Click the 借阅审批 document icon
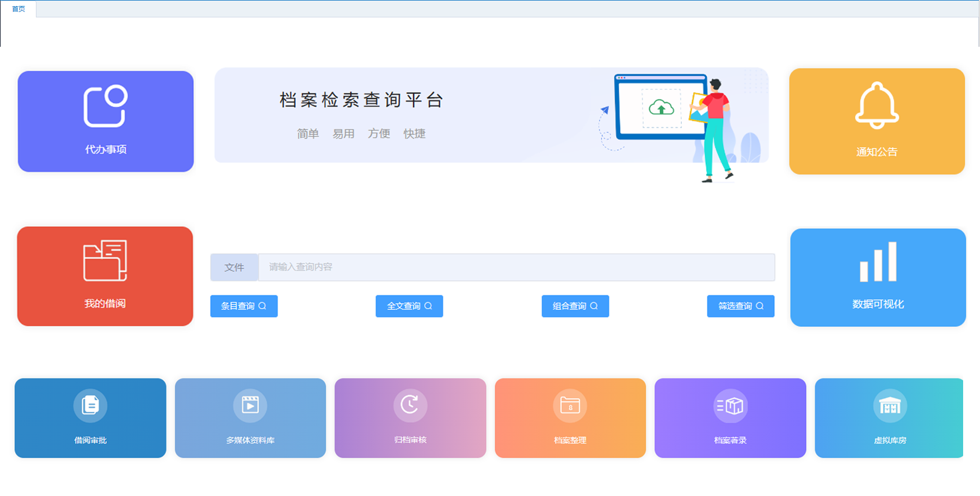The height and width of the screenshot is (496, 980). pos(90,406)
